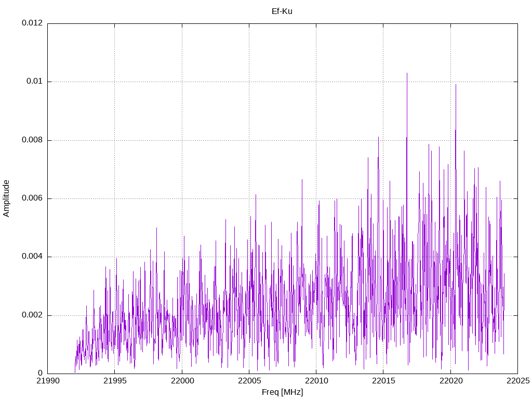
Task: Click the plot title Ef-Ku
Action: tap(282, 11)
